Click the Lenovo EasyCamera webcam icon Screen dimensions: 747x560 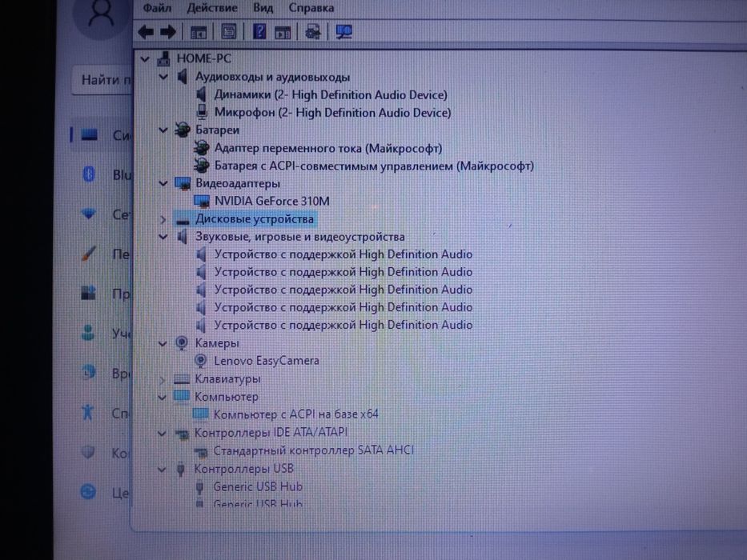pos(201,361)
